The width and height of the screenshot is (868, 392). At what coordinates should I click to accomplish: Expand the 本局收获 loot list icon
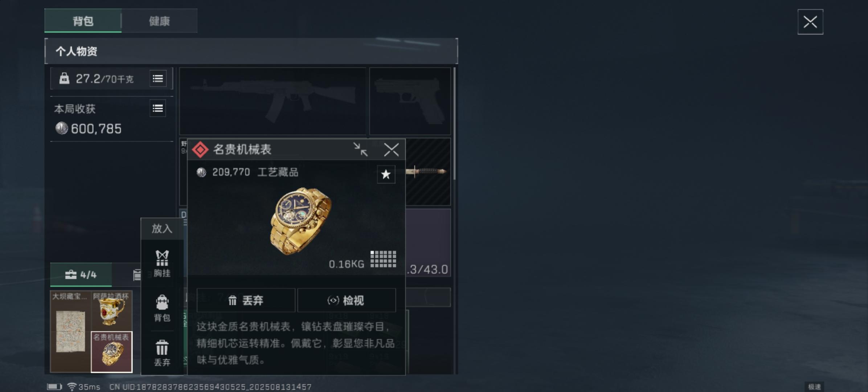[x=158, y=109]
